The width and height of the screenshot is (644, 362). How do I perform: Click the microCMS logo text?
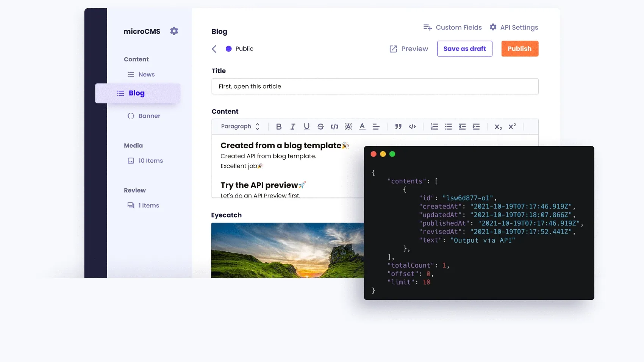click(142, 31)
